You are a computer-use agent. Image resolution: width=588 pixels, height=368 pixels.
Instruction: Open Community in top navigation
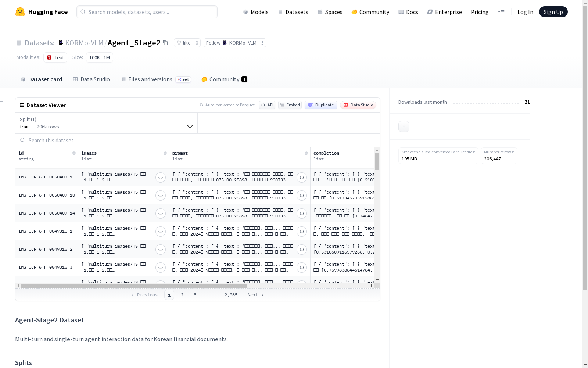(370, 12)
